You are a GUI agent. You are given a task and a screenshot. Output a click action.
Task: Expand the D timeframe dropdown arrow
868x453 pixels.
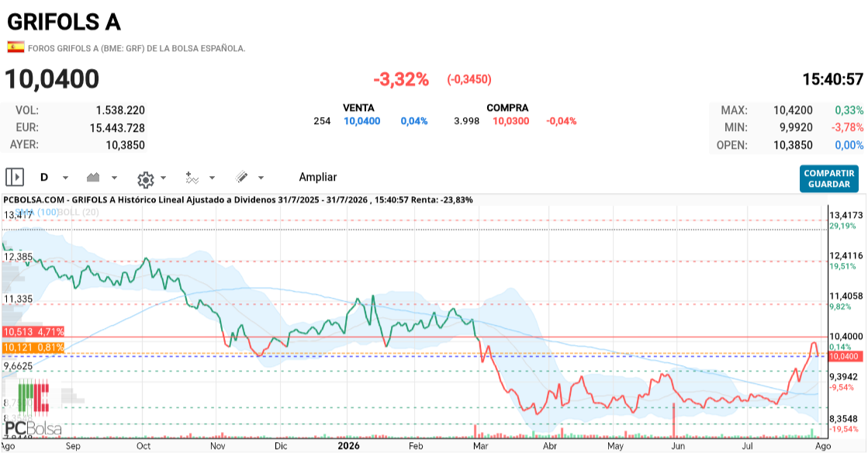[x=65, y=178]
